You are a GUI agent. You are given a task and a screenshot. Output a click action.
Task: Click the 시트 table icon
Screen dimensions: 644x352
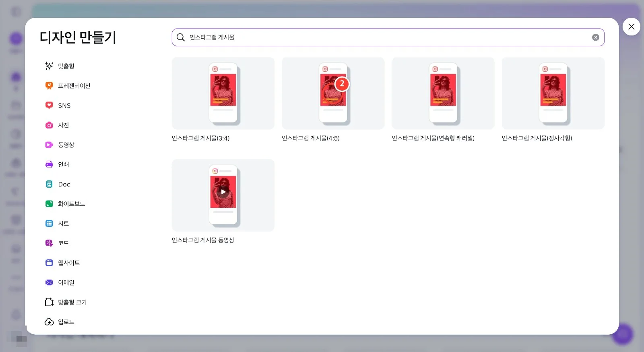[x=49, y=223]
